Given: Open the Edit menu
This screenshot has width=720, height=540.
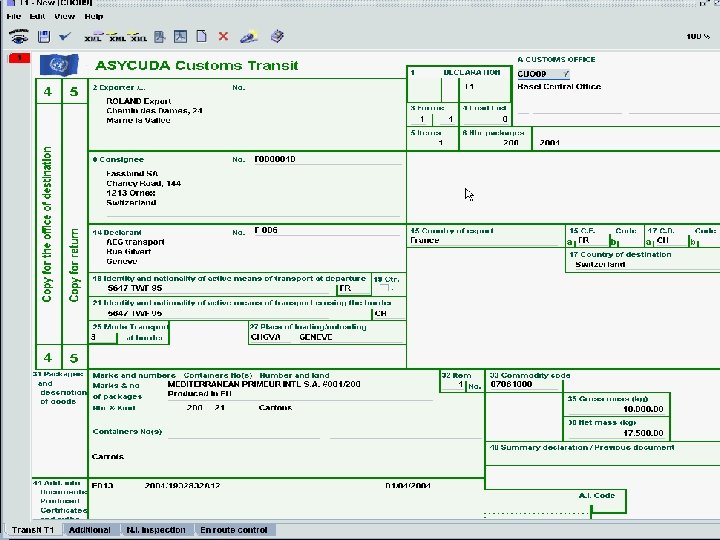Looking at the screenshot, I should (x=37, y=16).
